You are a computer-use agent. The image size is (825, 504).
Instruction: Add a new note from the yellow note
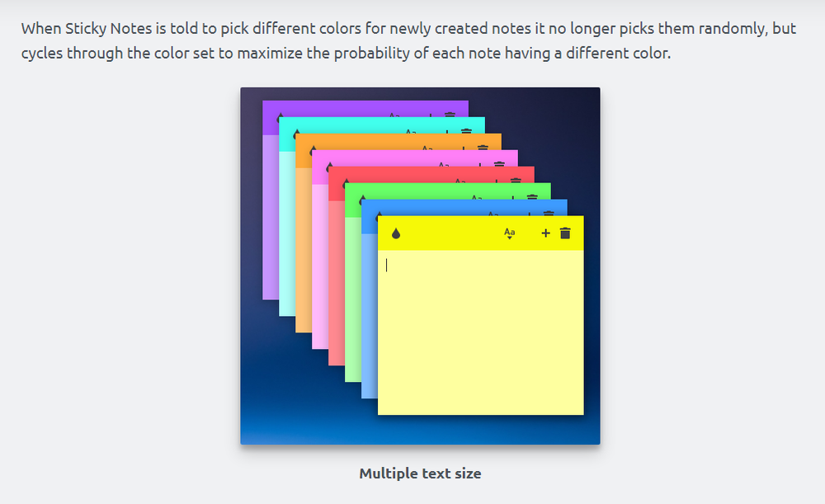coord(545,233)
